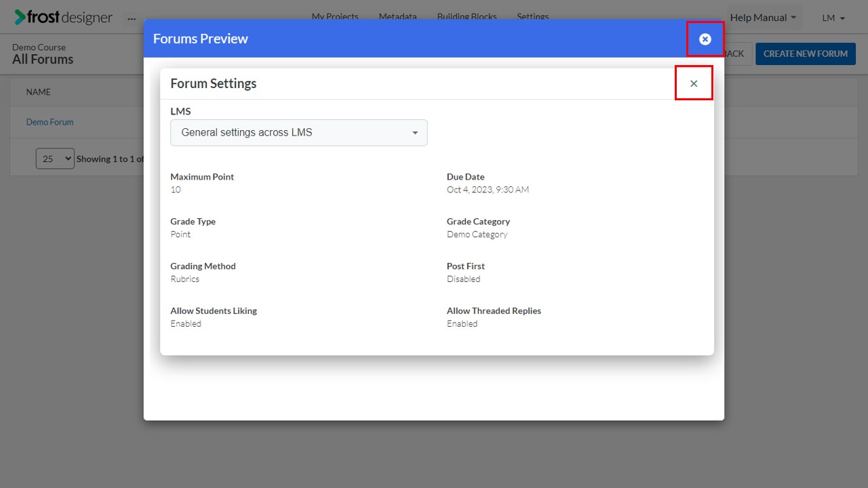Open the Metadata menu

coord(397,16)
